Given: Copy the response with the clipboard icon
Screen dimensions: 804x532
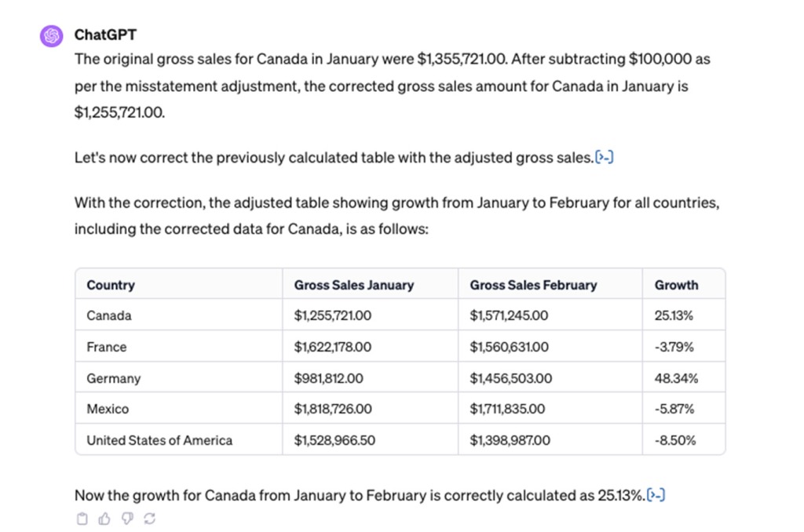Looking at the screenshot, I should pyautogui.click(x=82, y=519).
